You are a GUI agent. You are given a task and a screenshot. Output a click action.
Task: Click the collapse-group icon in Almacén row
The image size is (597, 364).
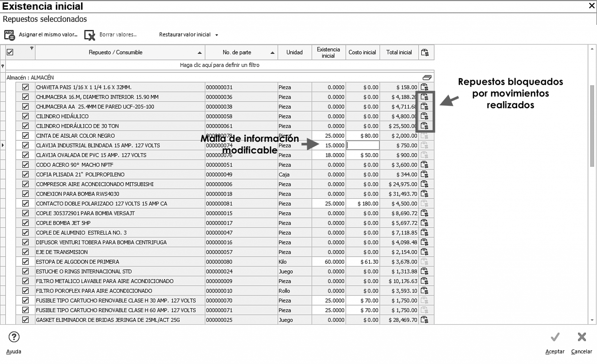coord(427,77)
